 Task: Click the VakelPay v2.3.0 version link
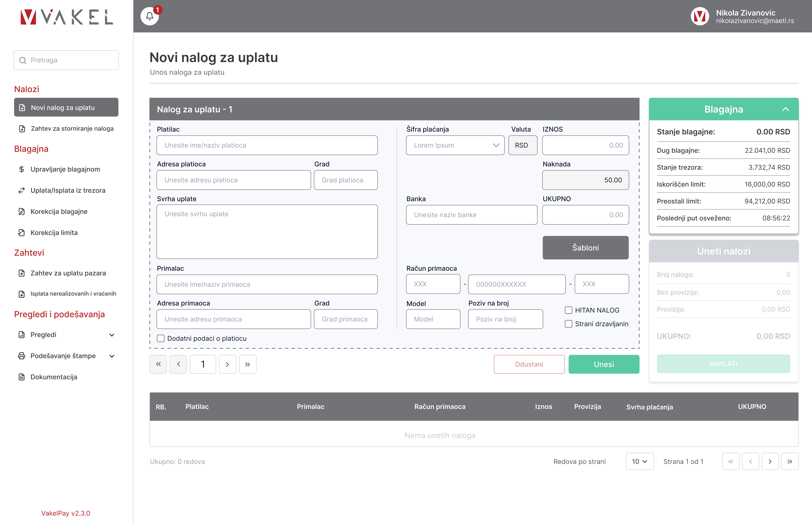[66, 513]
